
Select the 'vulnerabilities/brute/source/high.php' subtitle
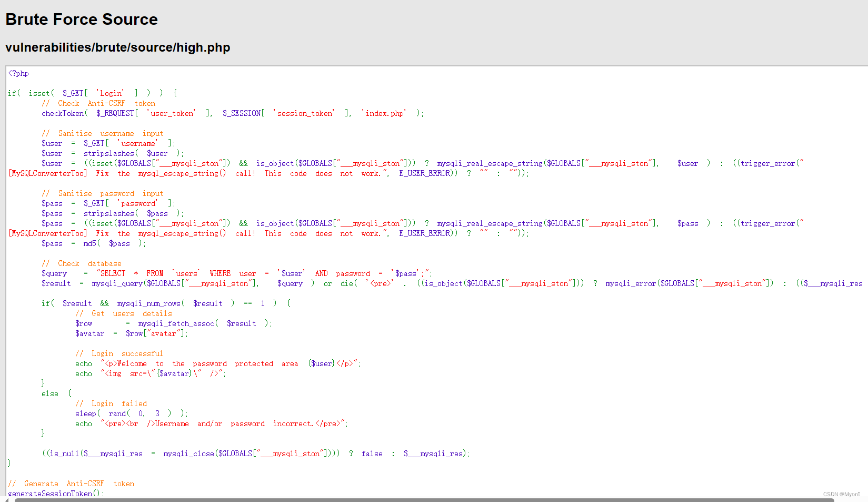click(x=117, y=47)
